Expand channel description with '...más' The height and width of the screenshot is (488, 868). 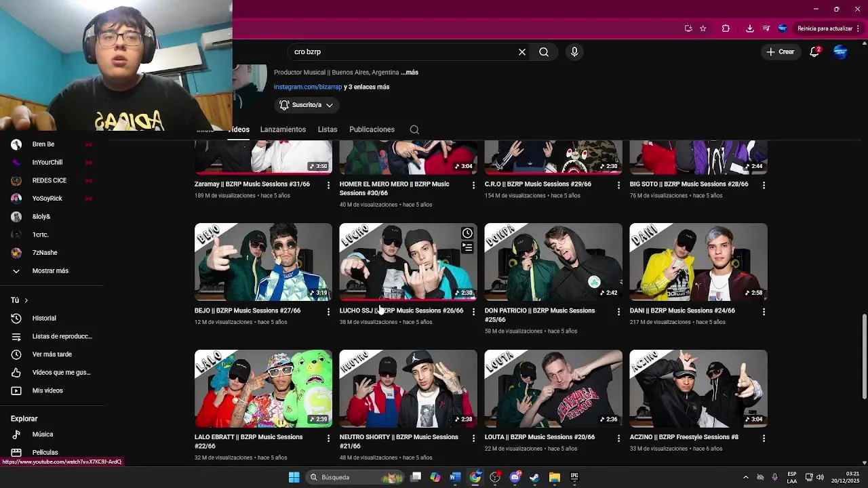pos(410,73)
